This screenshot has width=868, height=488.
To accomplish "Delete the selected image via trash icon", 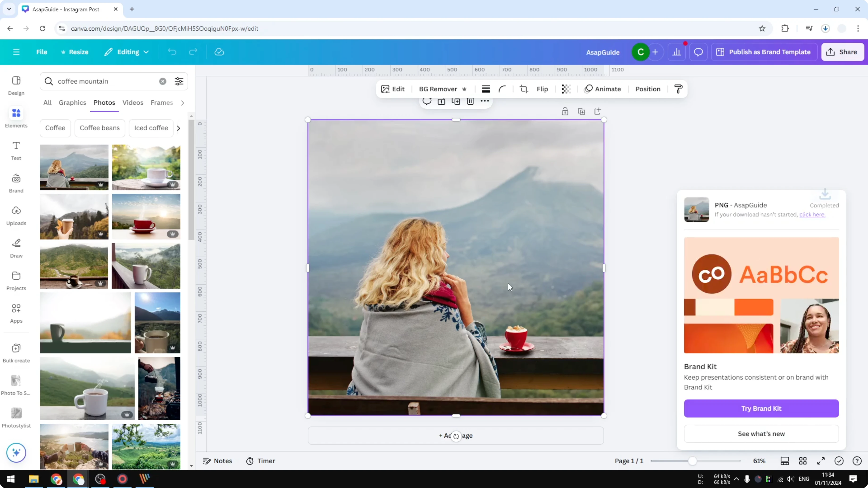I will click(x=470, y=101).
